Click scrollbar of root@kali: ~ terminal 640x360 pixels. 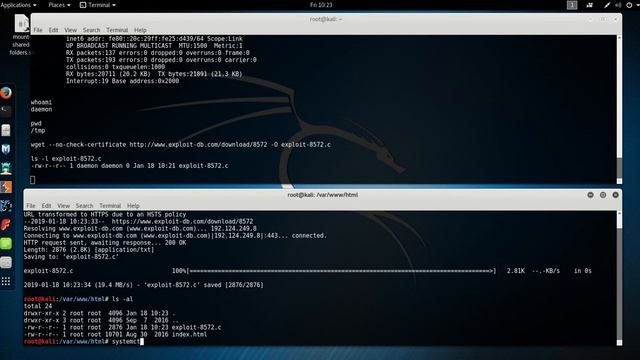click(619, 109)
